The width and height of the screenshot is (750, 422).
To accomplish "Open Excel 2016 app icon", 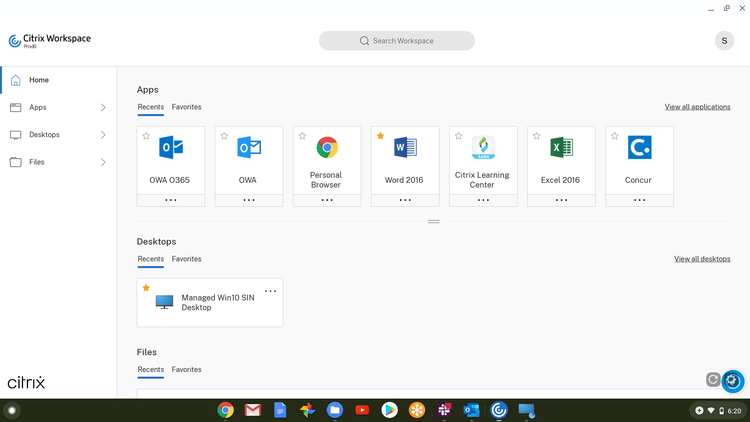I will 562,147.
